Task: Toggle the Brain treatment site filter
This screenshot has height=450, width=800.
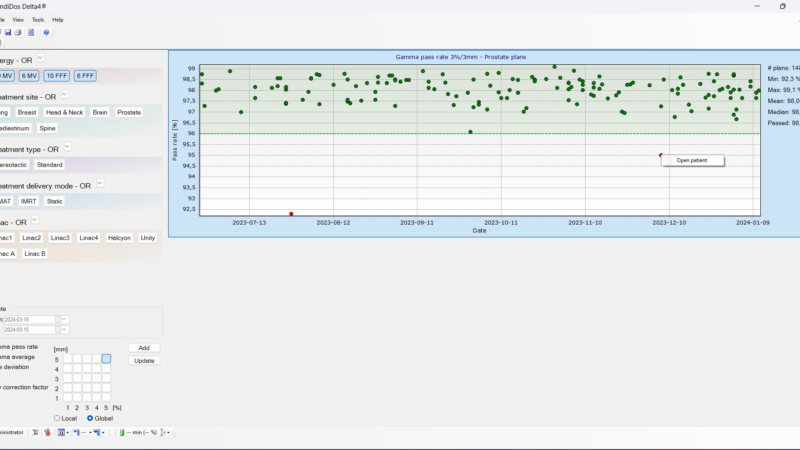Action: [x=100, y=112]
